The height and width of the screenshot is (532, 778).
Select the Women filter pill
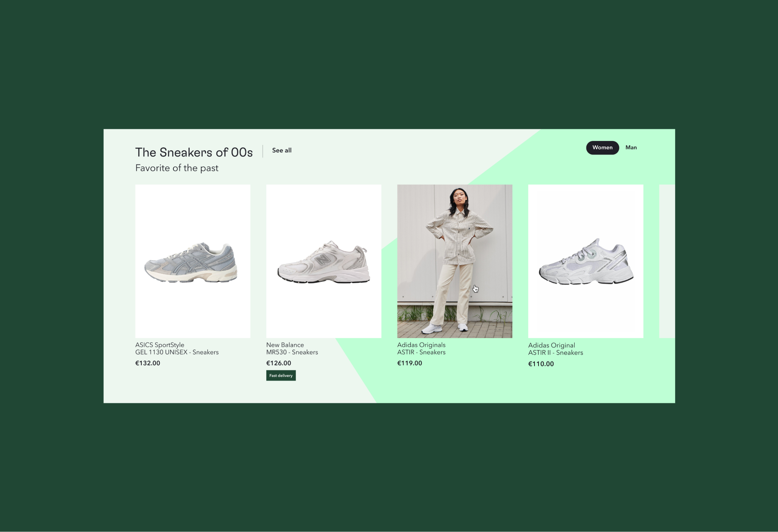pyautogui.click(x=602, y=147)
